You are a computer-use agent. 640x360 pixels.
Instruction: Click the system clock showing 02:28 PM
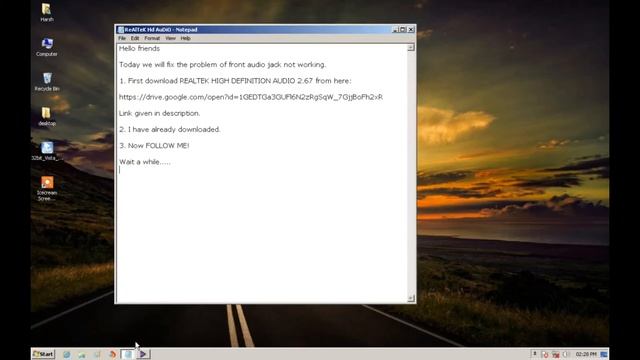(586, 354)
